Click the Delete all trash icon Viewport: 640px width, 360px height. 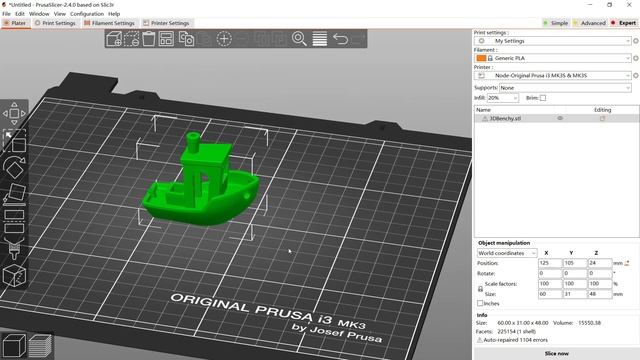point(149,39)
